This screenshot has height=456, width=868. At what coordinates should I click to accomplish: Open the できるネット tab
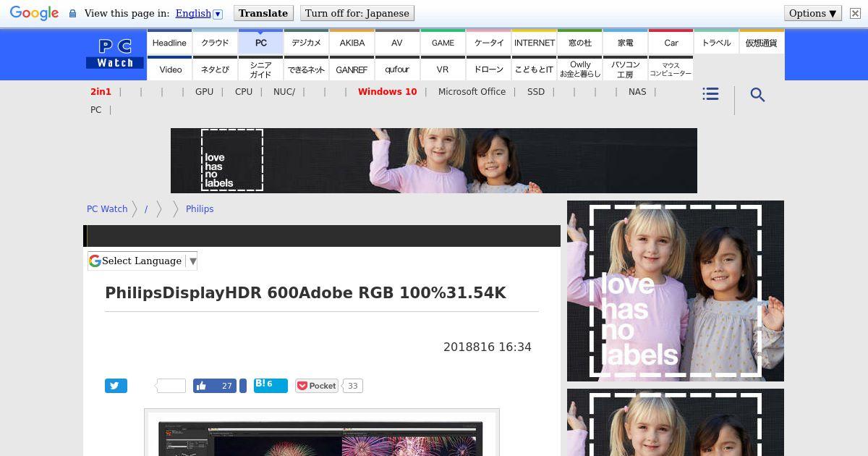pyautogui.click(x=306, y=69)
